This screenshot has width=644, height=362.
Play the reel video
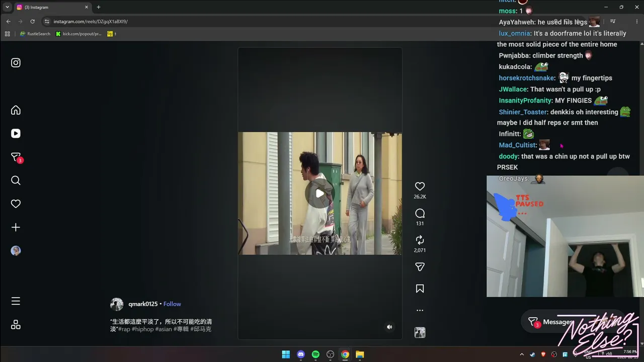pos(319,193)
